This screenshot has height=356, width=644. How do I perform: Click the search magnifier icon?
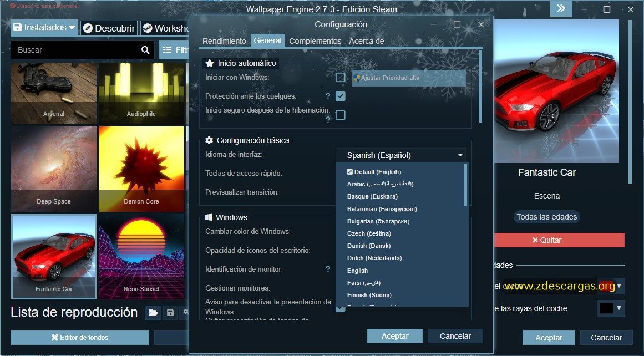coord(145,50)
